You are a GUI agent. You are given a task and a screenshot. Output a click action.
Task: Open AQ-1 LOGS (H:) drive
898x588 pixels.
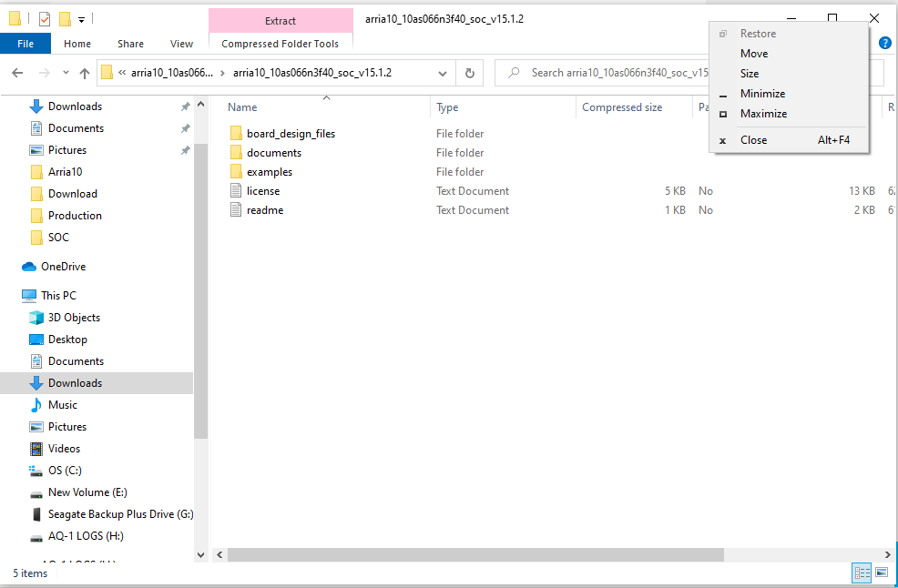click(86, 536)
